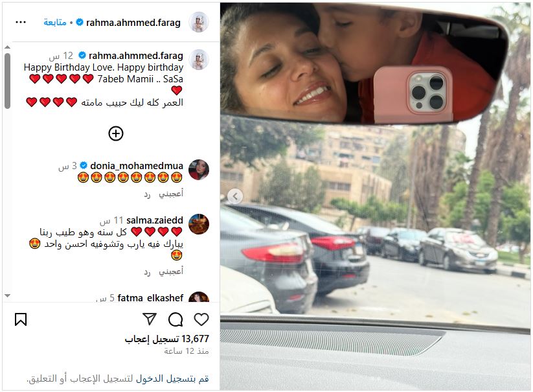Viewport: 533px width, 392px height.
Task: Open rahma.ahmmed.farag username in header
Action: coord(133,23)
